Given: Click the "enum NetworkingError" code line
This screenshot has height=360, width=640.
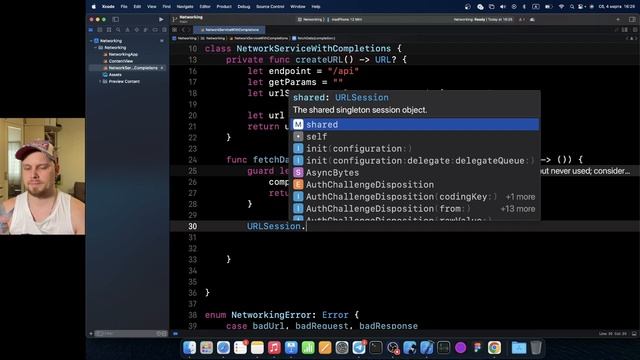Looking at the screenshot, I should (282, 315).
